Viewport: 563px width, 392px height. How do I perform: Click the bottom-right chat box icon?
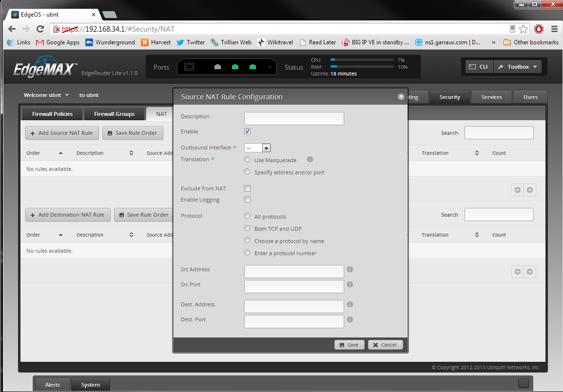coord(523,383)
